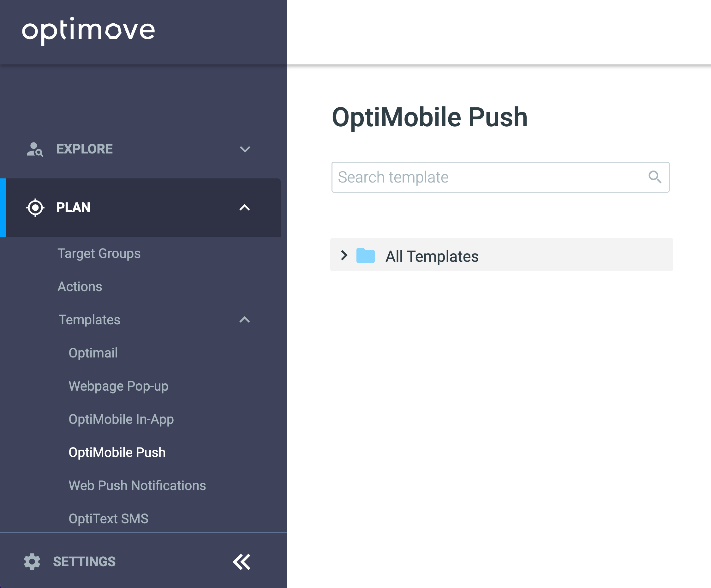This screenshot has height=588, width=711.
Task: Click the Settings gear icon
Action: tap(32, 561)
